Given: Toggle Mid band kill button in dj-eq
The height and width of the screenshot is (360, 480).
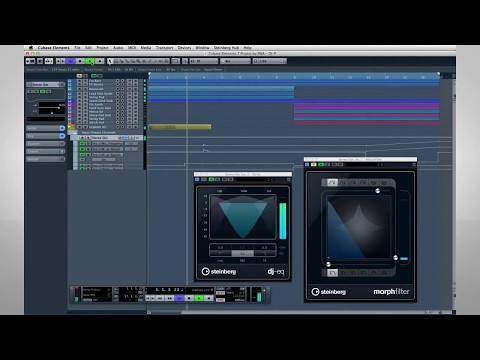Looking at the screenshot, I should 242,254.
